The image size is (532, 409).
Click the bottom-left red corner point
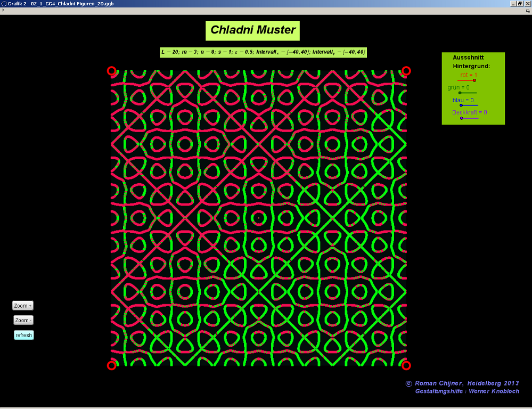pos(111,365)
